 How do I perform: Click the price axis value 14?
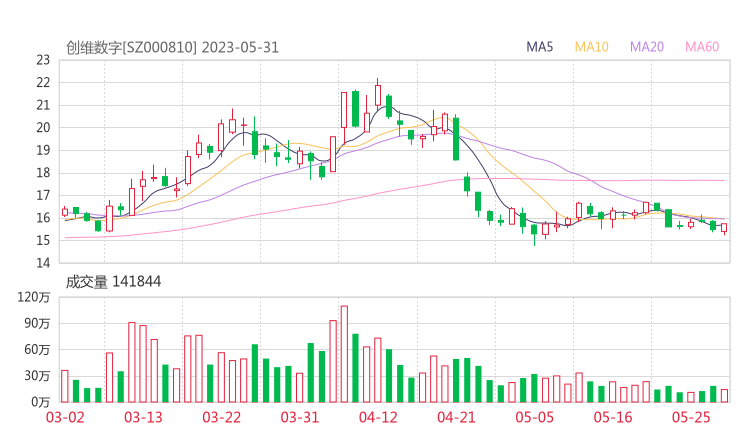point(43,262)
